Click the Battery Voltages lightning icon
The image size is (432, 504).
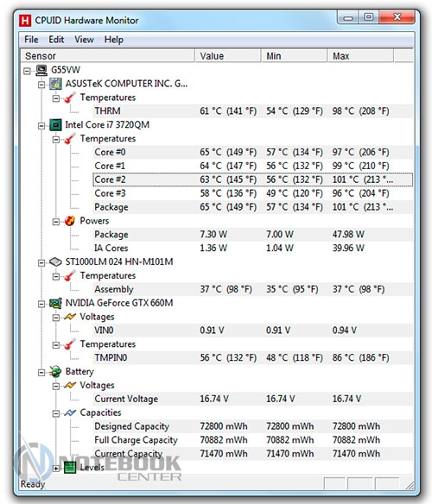pyautogui.click(x=69, y=386)
